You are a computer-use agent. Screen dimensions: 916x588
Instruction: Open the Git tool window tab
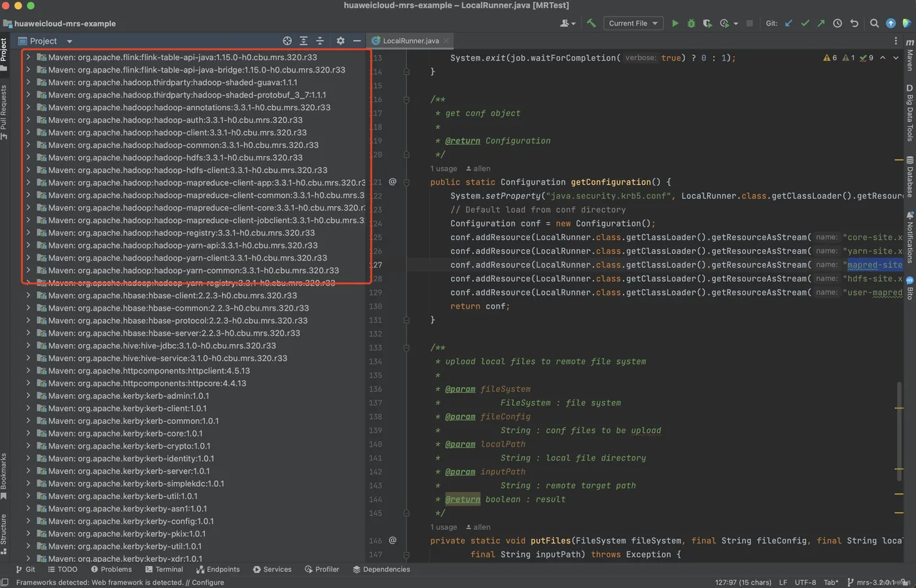[x=26, y=569]
